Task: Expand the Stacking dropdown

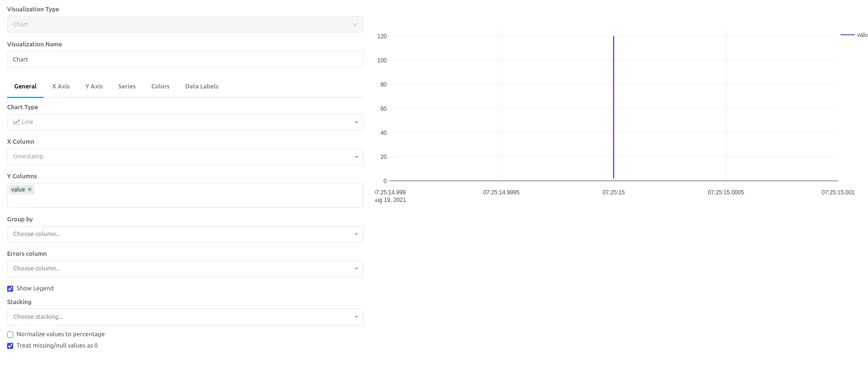Action: 185,317
